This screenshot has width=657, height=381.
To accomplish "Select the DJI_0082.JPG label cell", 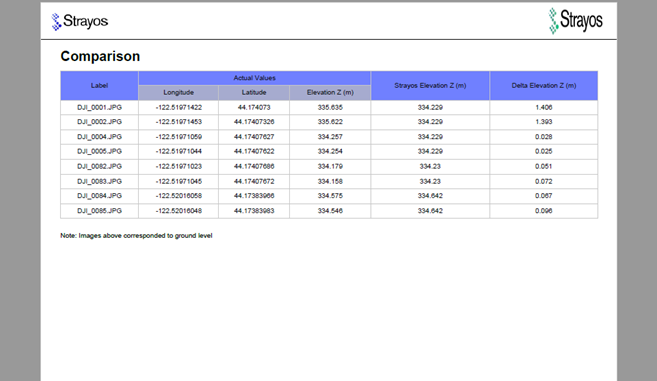I will coord(99,166).
